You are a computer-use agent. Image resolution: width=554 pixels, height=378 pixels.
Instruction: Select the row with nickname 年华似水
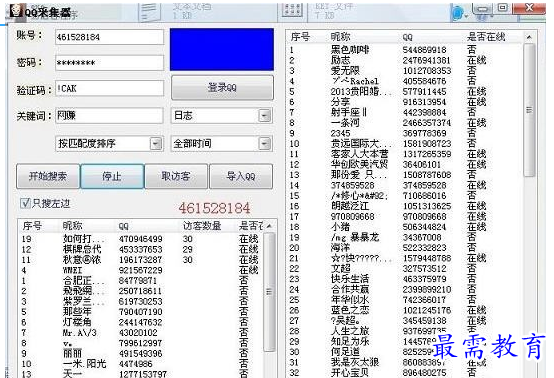(x=405, y=300)
